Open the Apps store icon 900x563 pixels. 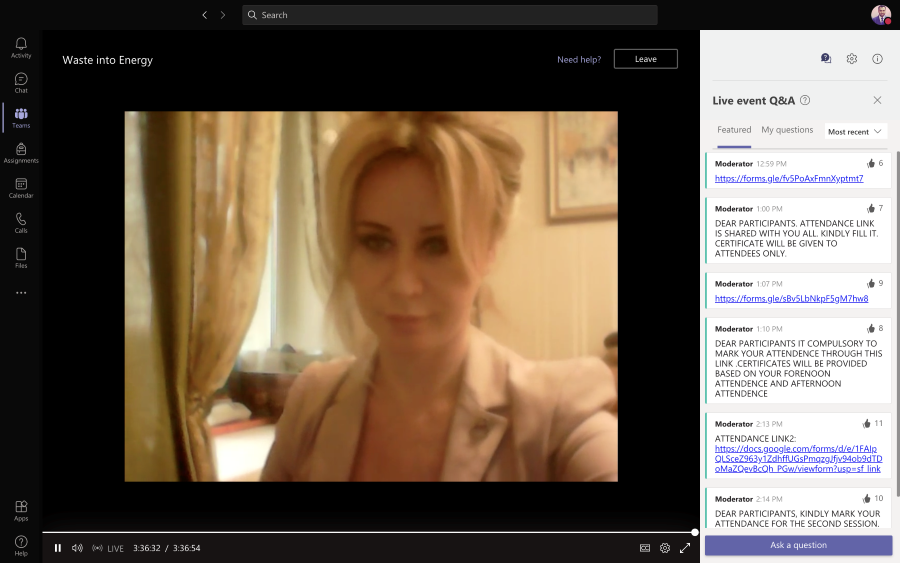tap(21, 510)
